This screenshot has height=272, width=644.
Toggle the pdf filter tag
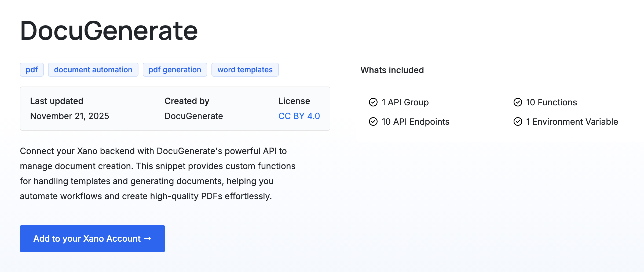click(32, 69)
